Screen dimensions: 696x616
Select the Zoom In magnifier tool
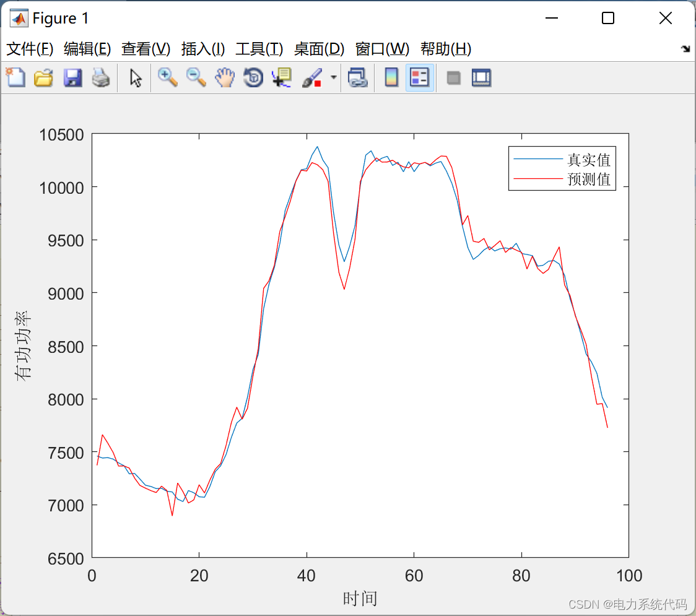pos(167,78)
